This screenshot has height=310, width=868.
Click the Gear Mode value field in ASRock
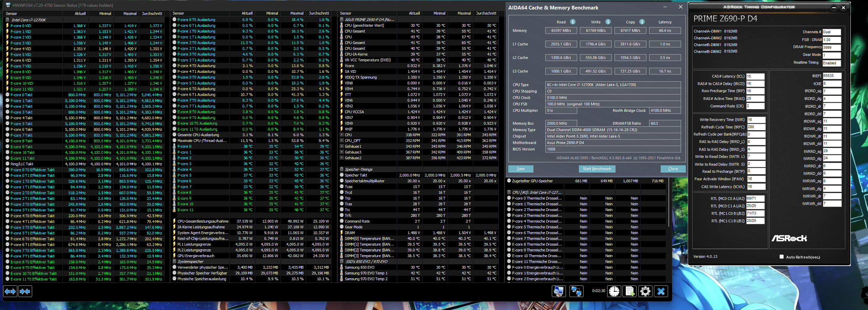[x=832, y=55]
